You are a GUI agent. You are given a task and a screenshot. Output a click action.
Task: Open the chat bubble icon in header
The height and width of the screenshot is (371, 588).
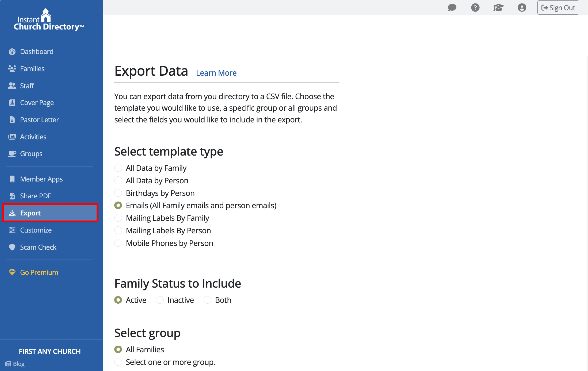coord(452,7)
